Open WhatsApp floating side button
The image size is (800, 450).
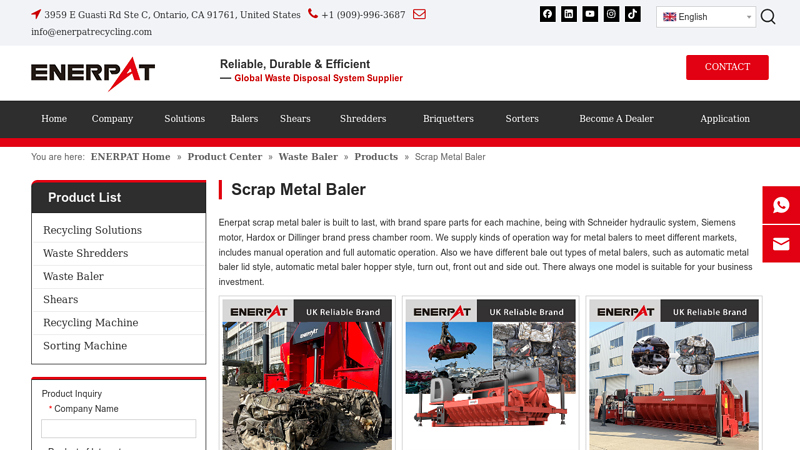point(781,205)
